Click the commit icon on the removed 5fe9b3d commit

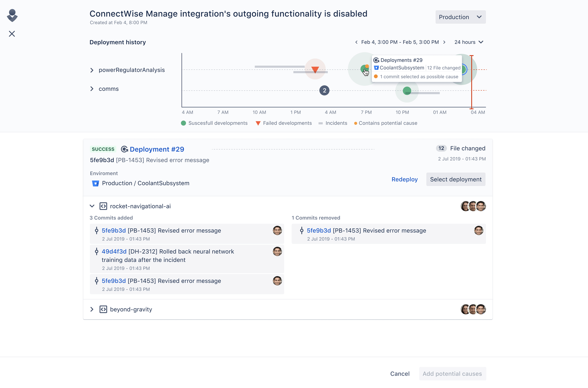[302, 230]
